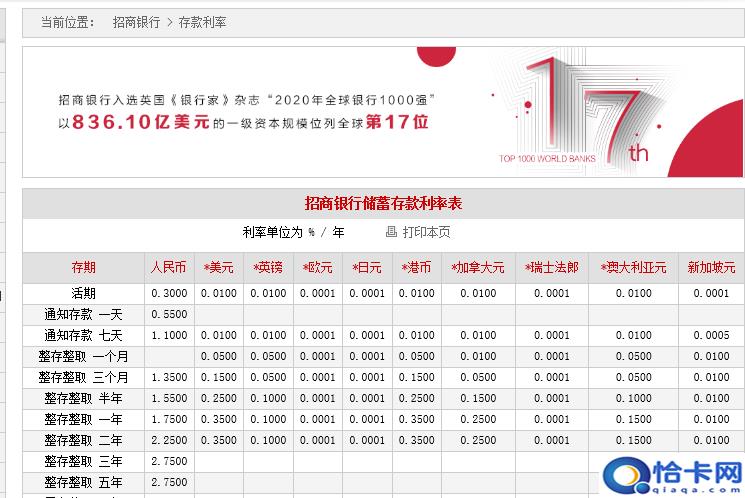Image resolution: width=745 pixels, height=498 pixels.
Task: Click the 当前位置 breadcrumb label
Action: 67,22
